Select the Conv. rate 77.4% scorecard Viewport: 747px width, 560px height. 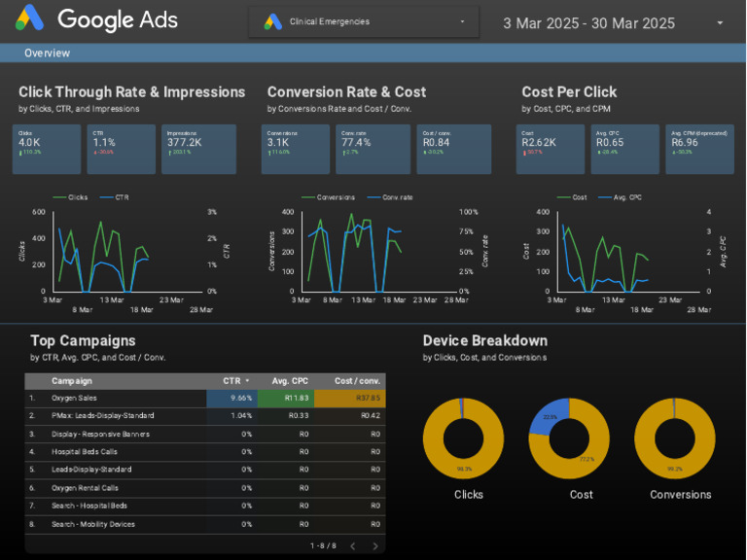373,149
